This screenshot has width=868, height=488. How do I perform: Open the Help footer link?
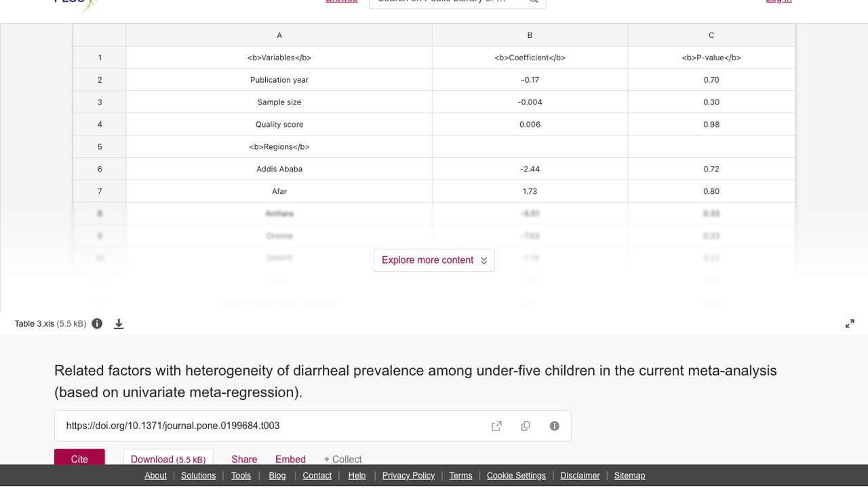tap(357, 476)
